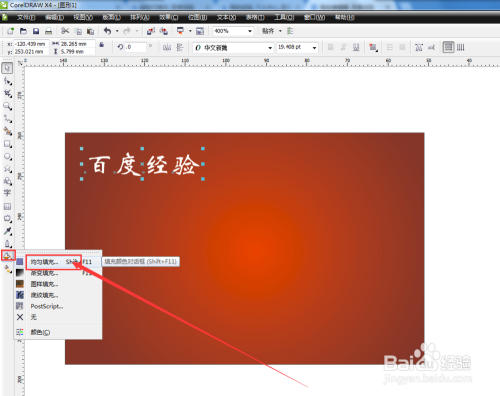Choose PostScript fill from flyout

pyautogui.click(x=58, y=306)
